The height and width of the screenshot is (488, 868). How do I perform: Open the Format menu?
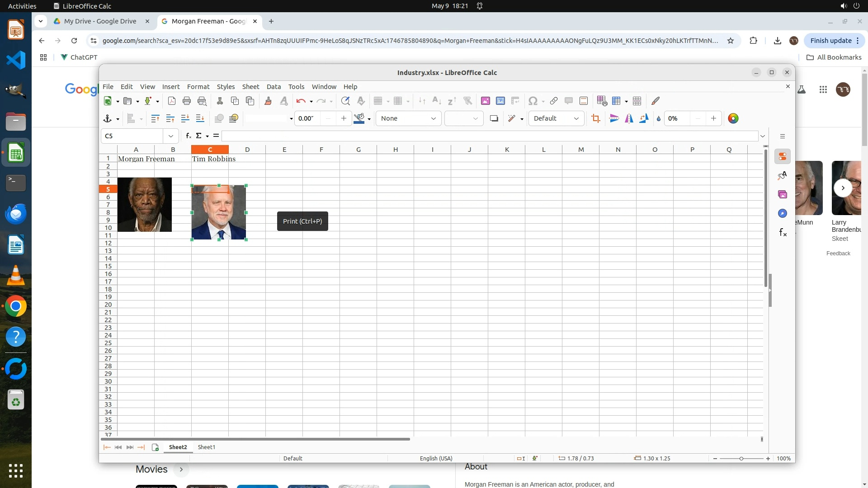(198, 87)
